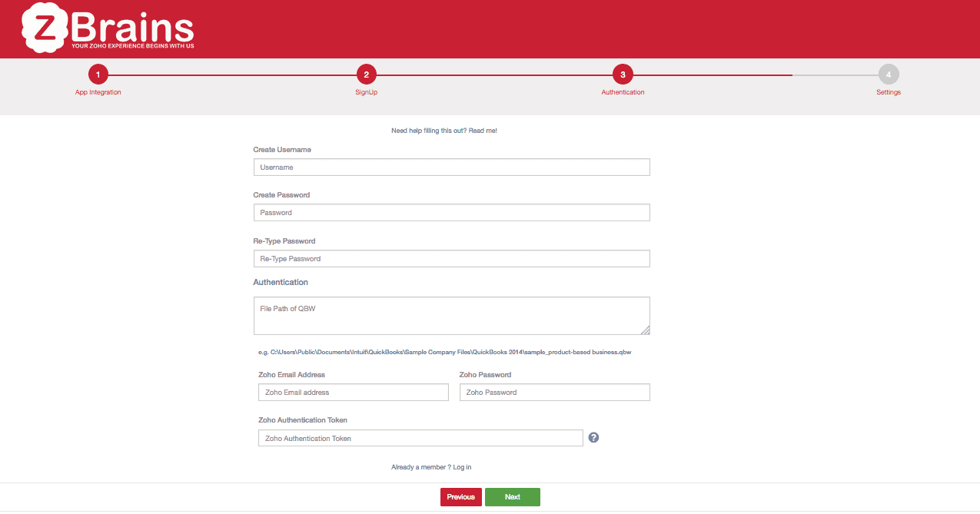Click the SignUp step label
The image size is (980, 514).
point(366,92)
